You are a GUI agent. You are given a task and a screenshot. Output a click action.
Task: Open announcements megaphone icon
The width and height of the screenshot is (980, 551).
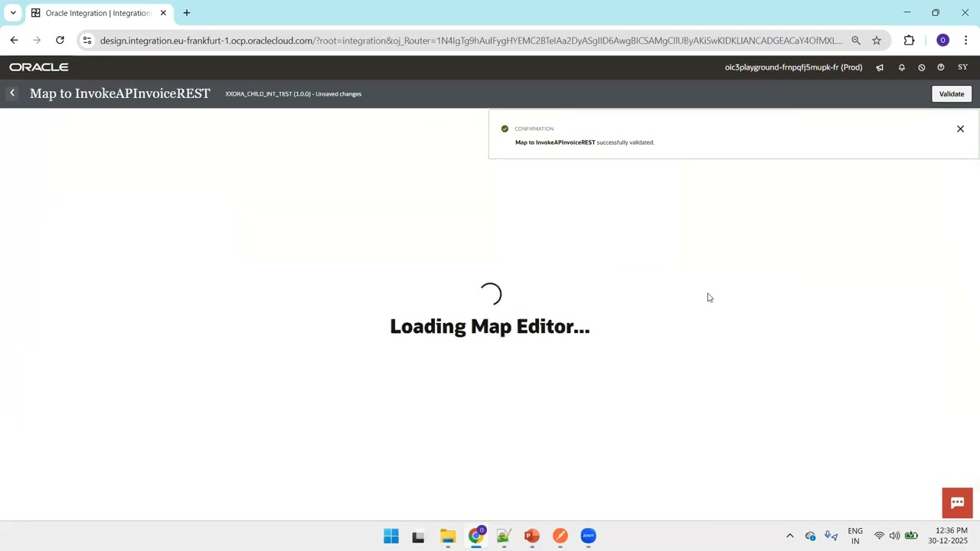pyautogui.click(x=880, y=67)
